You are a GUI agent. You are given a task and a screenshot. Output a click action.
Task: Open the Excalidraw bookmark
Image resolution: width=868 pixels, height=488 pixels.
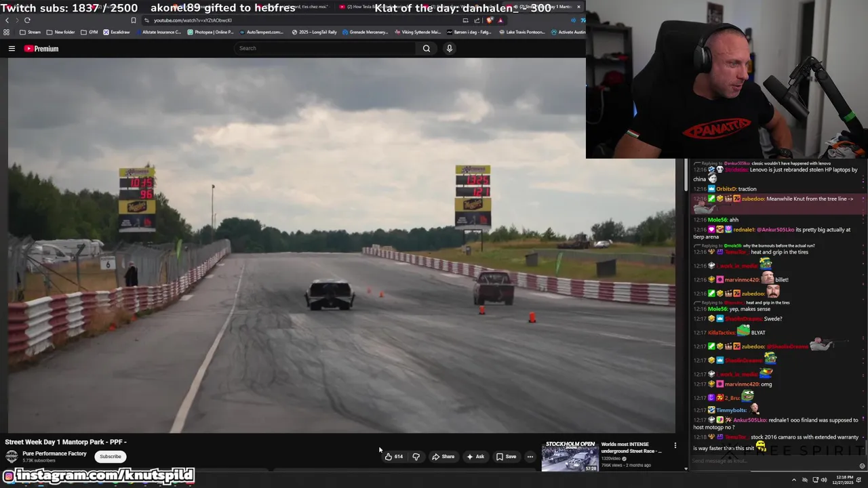coord(117,32)
